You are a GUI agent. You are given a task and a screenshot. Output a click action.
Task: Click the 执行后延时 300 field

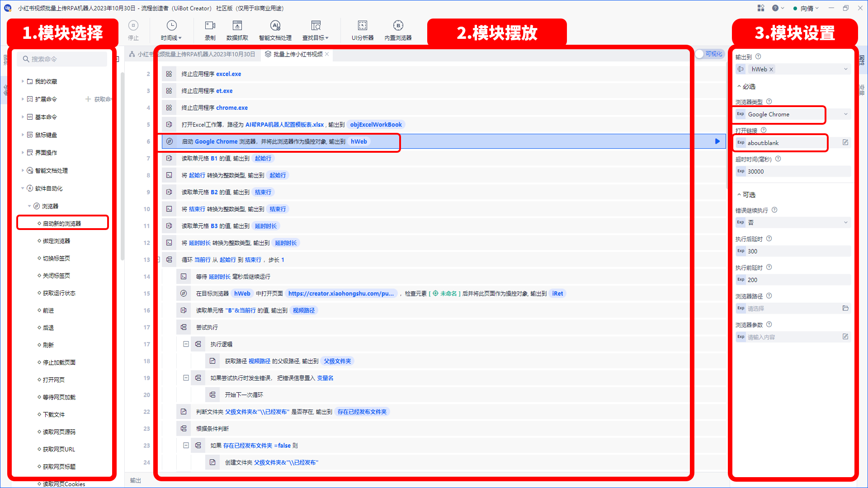793,251
